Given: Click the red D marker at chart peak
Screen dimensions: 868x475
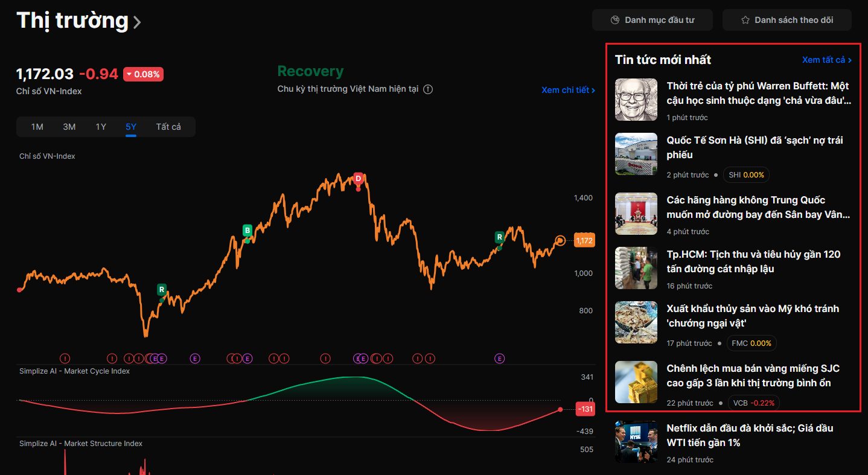Looking at the screenshot, I should 358,179.
